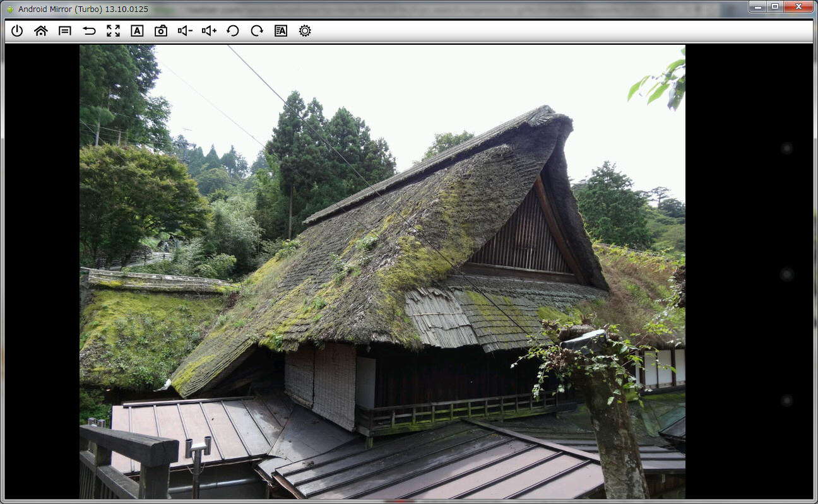The width and height of the screenshot is (818, 504).
Task: Close the Android Mirror window
Action: [799, 6]
